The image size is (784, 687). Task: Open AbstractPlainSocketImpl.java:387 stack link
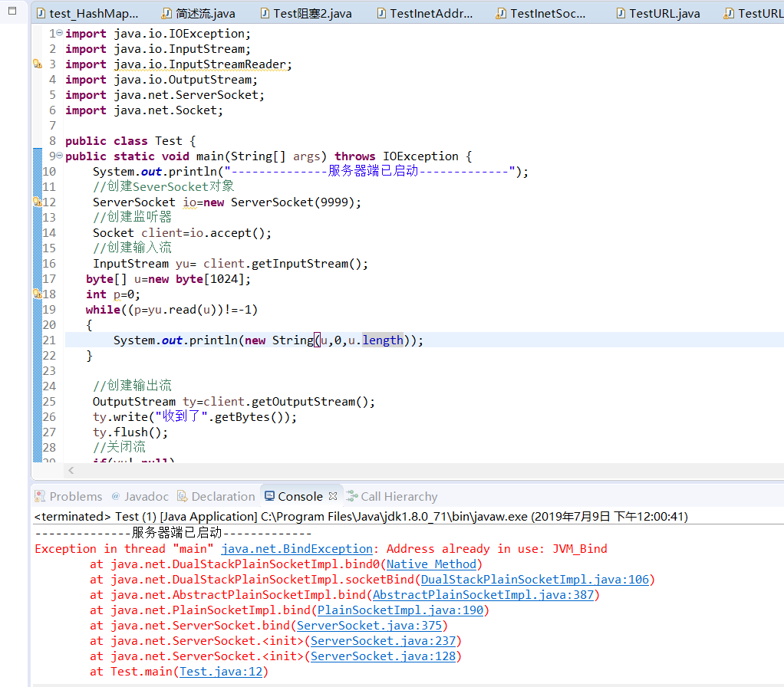483,594
